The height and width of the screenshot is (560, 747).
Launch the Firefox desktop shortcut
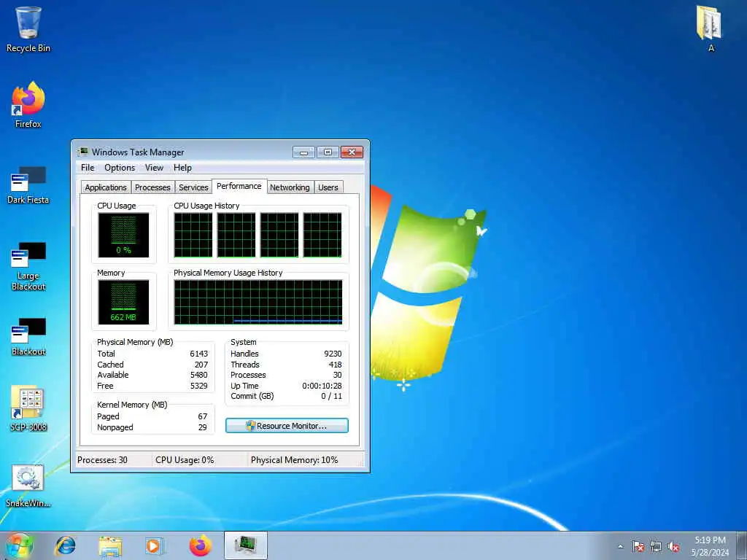click(28, 105)
